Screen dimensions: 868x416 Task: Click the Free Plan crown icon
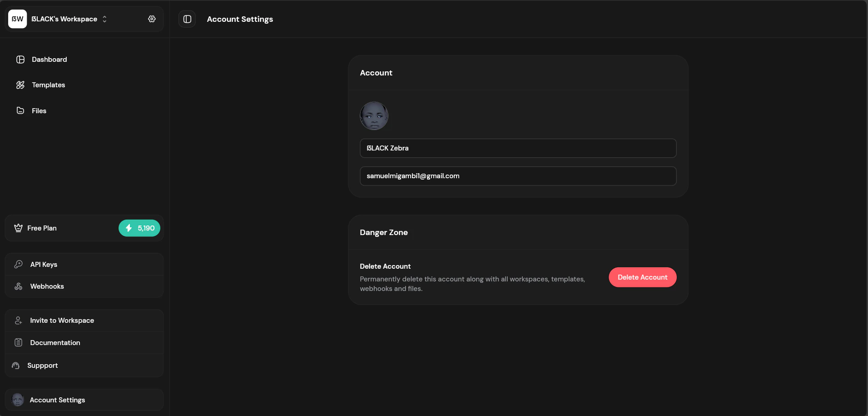click(x=18, y=228)
